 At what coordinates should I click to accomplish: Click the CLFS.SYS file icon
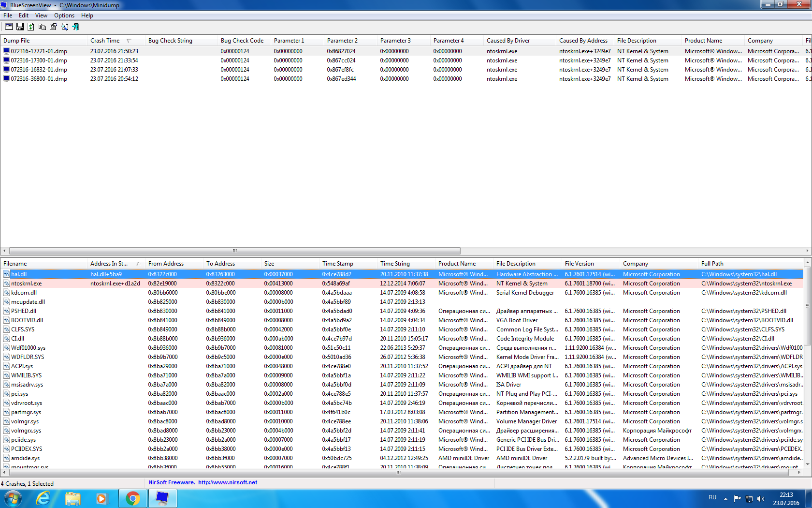pos(6,329)
